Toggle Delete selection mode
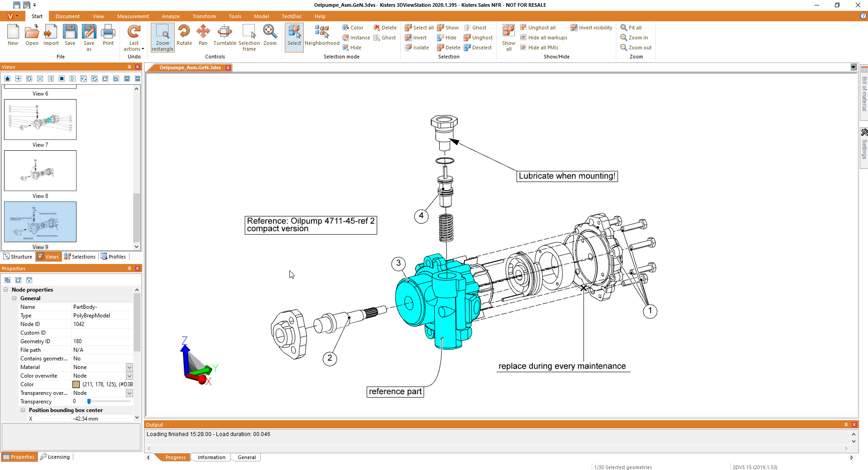Screen dimensions: 868x470 [x=384, y=28]
